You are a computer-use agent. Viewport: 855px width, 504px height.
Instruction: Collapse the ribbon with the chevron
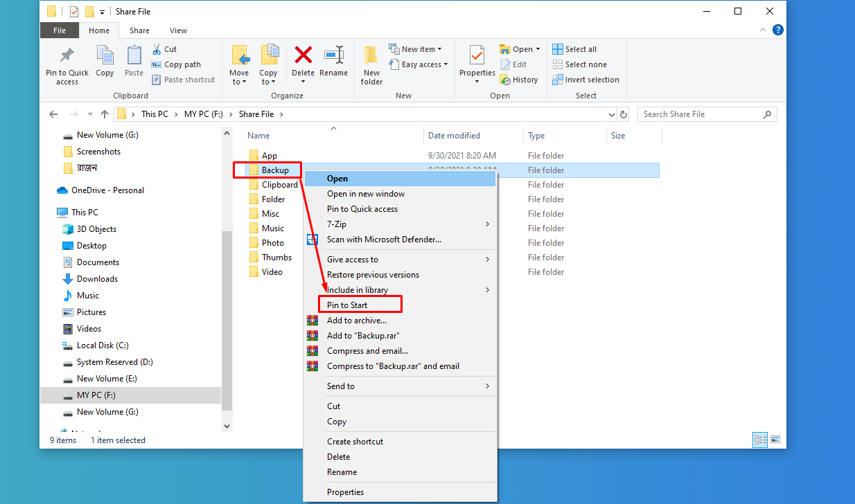point(762,30)
